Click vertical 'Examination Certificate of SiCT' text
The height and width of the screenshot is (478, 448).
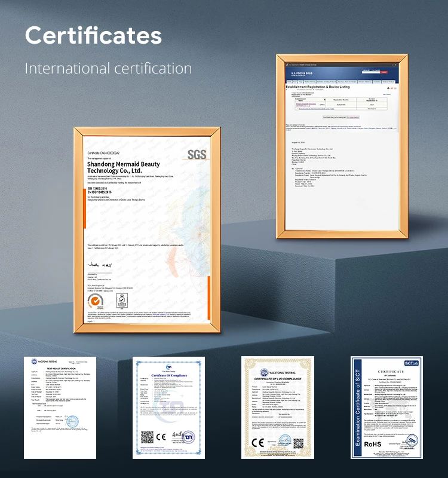click(357, 407)
